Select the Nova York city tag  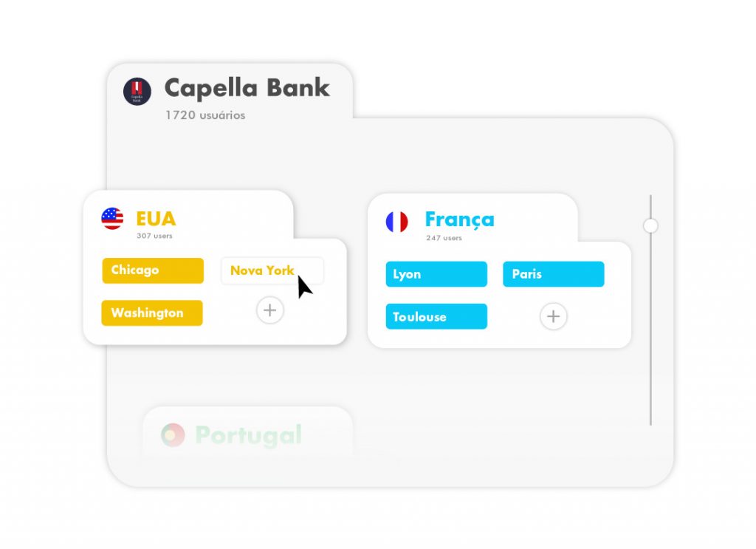(272, 270)
